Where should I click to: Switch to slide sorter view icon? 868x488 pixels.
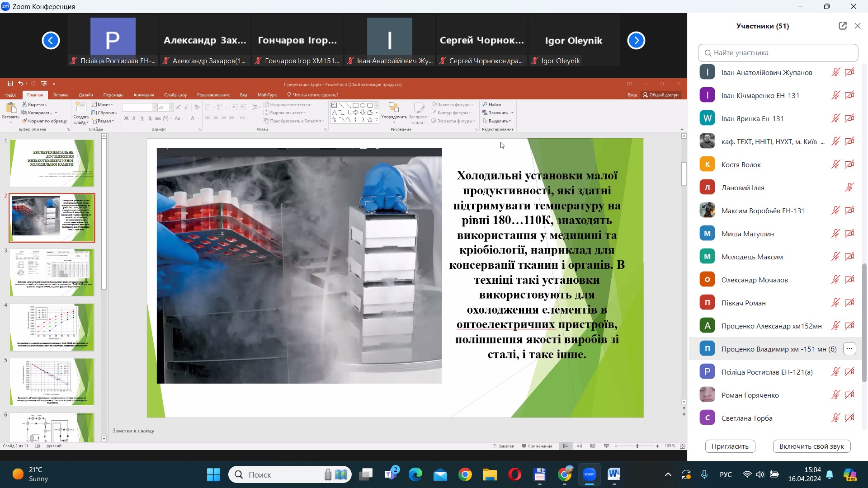[x=579, y=446]
